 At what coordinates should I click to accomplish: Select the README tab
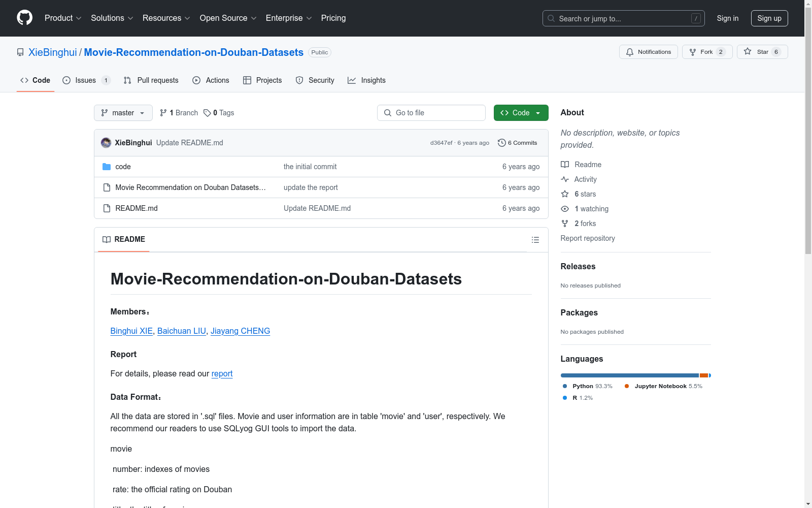pyautogui.click(x=124, y=239)
